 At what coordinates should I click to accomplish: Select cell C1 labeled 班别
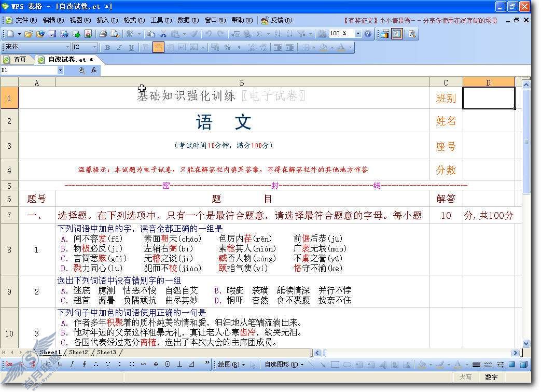tap(446, 98)
